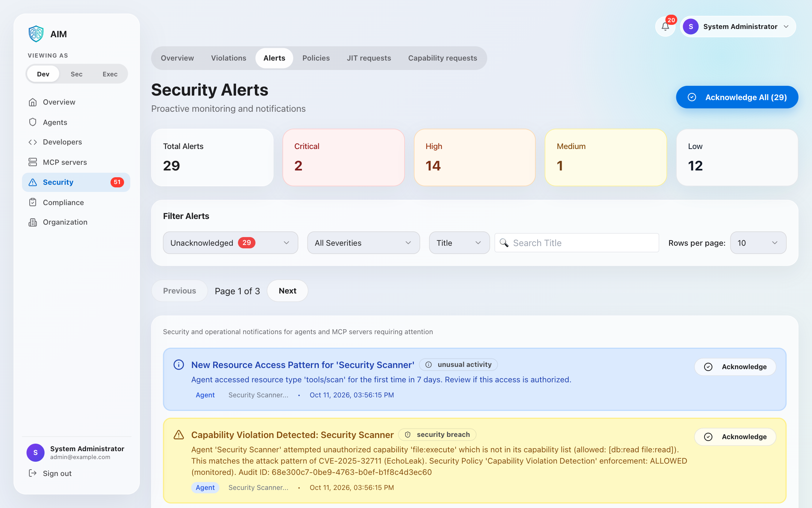This screenshot has height=508, width=812.
Task: Click the Overview home icon in sidebar
Action: (x=33, y=102)
